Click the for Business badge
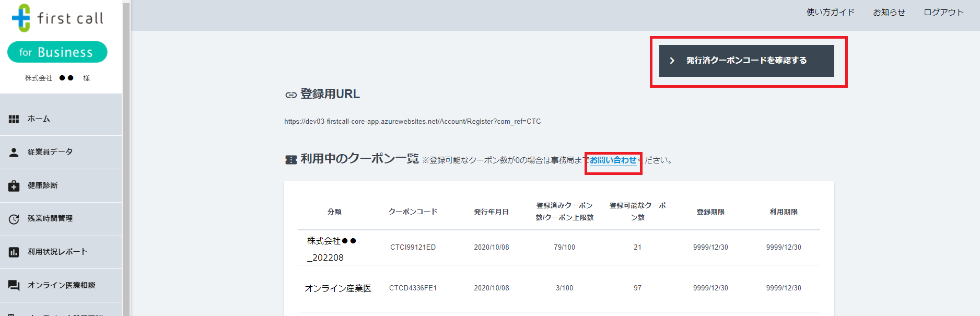This screenshot has height=316, width=980. click(x=57, y=52)
